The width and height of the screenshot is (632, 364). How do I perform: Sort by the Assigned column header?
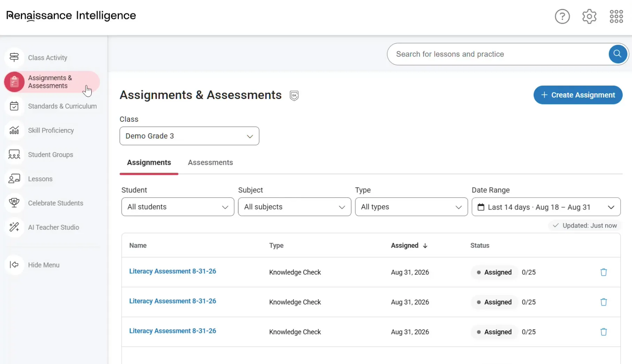click(x=409, y=245)
